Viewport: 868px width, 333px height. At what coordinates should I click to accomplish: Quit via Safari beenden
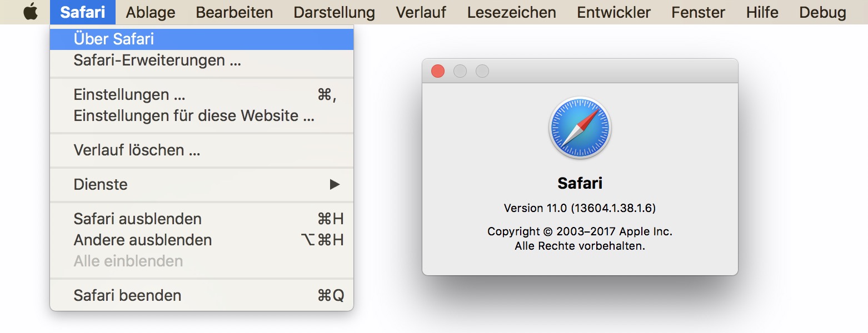point(127,295)
